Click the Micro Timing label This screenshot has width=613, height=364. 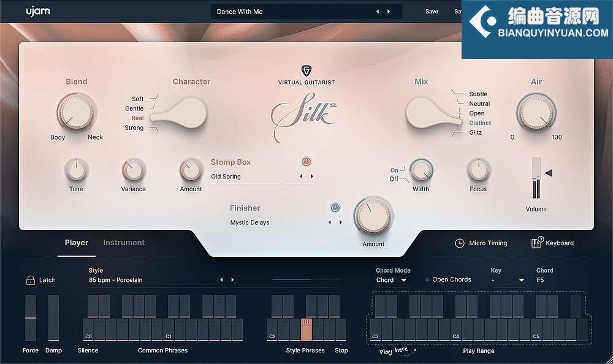[488, 243]
